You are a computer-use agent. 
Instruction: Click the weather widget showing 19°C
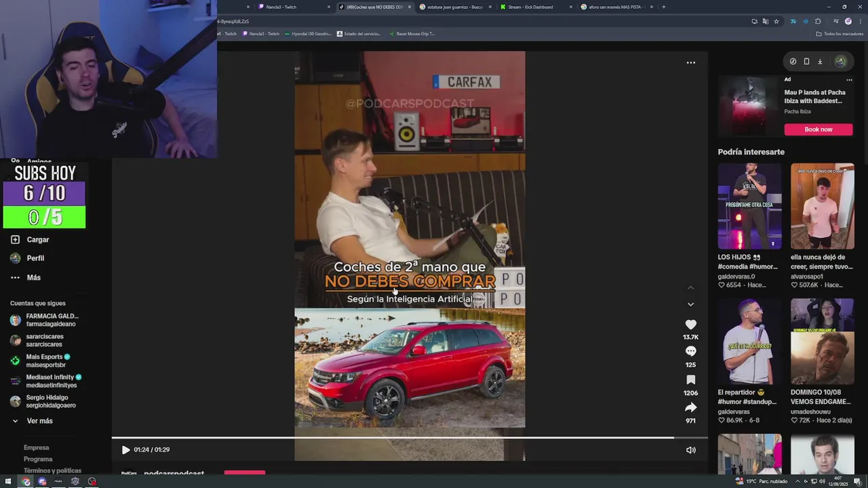762,481
